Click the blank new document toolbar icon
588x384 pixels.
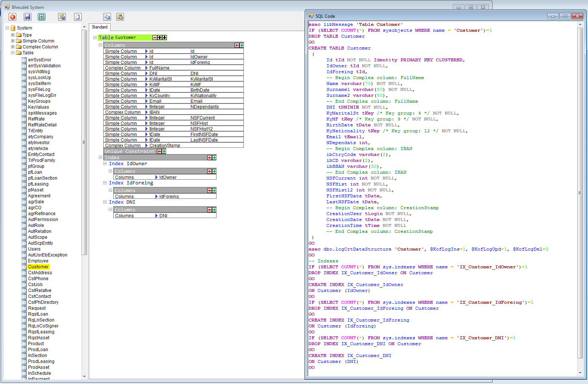click(77, 17)
